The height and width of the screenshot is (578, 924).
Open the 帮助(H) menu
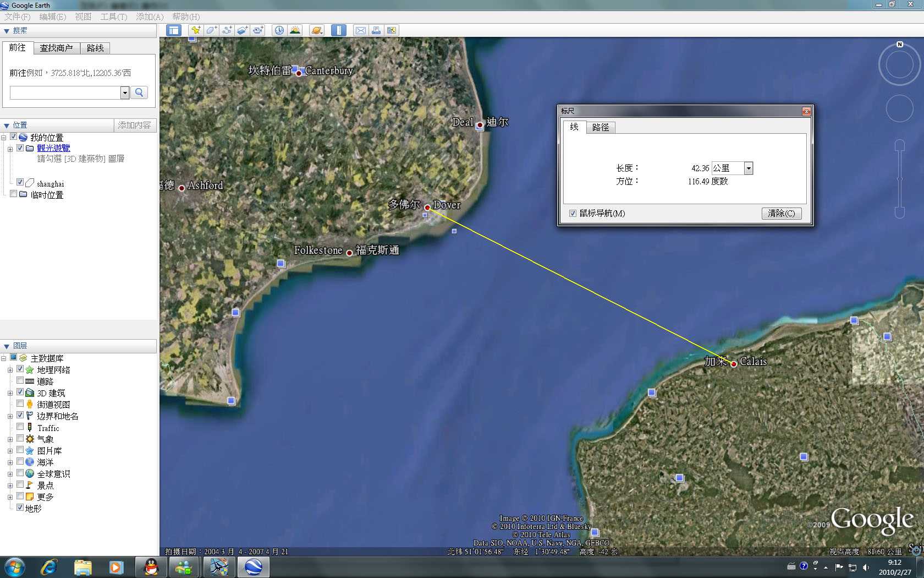tap(186, 17)
